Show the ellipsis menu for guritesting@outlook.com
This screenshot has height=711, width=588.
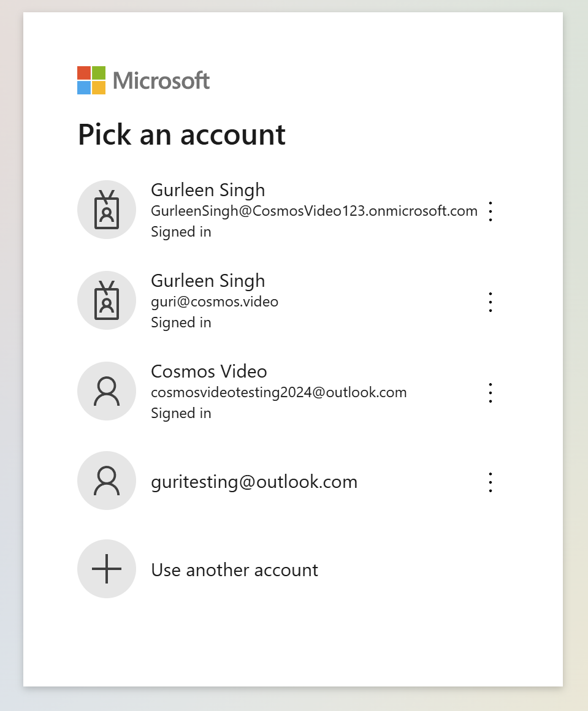click(x=491, y=482)
